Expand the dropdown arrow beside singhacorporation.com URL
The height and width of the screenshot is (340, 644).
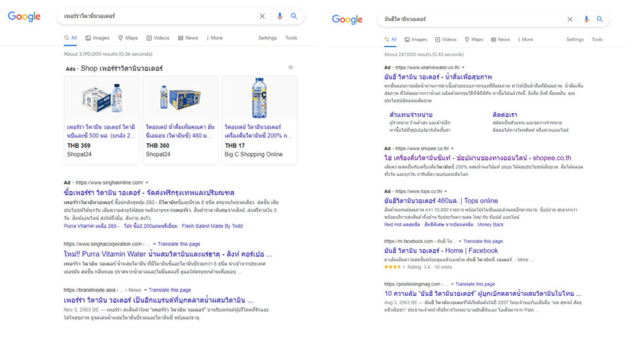(155, 244)
